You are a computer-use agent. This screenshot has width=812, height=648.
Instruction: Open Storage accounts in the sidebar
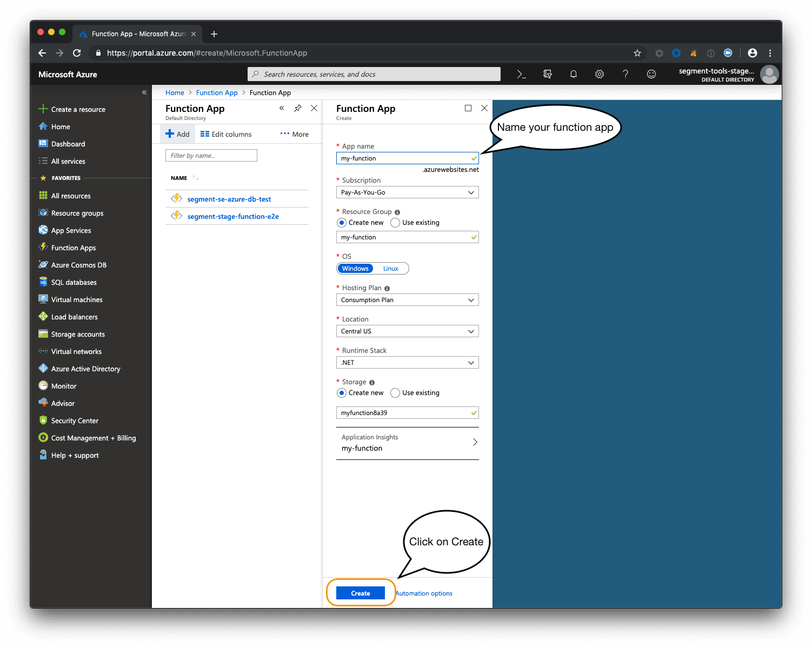[x=78, y=334]
